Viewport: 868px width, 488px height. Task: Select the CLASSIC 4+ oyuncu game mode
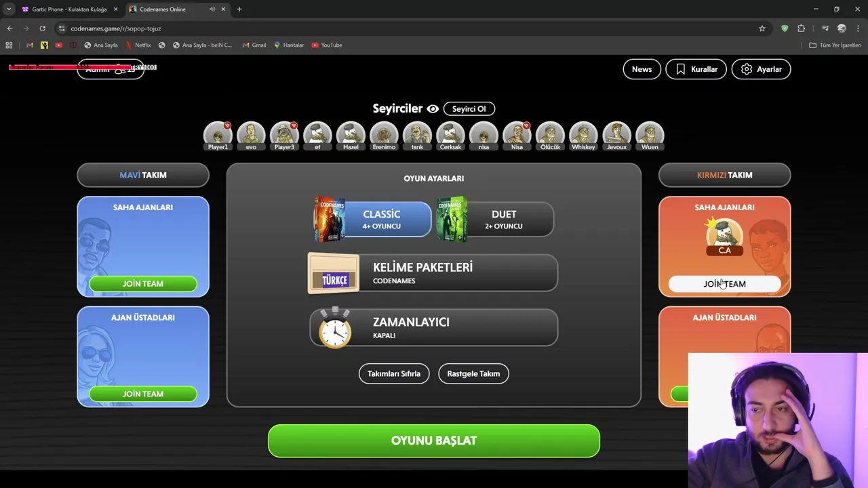[372, 220]
